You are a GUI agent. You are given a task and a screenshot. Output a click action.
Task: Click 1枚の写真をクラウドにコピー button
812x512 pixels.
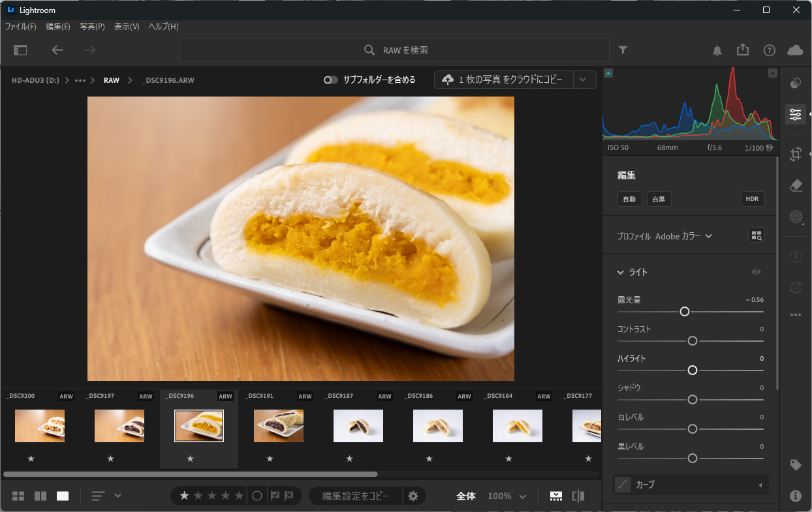tap(504, 80)
